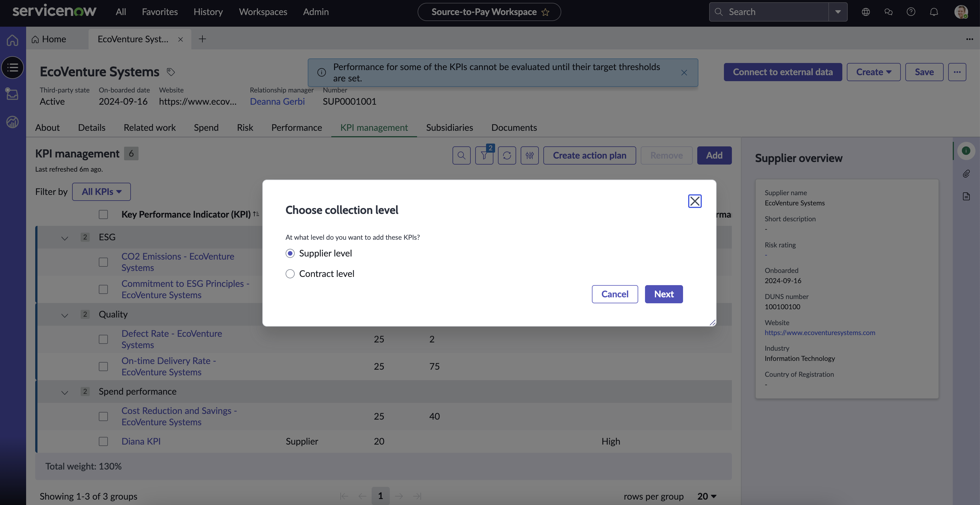
Task: Open the All KPIs filter dropdown
Action: pos(102,192)
